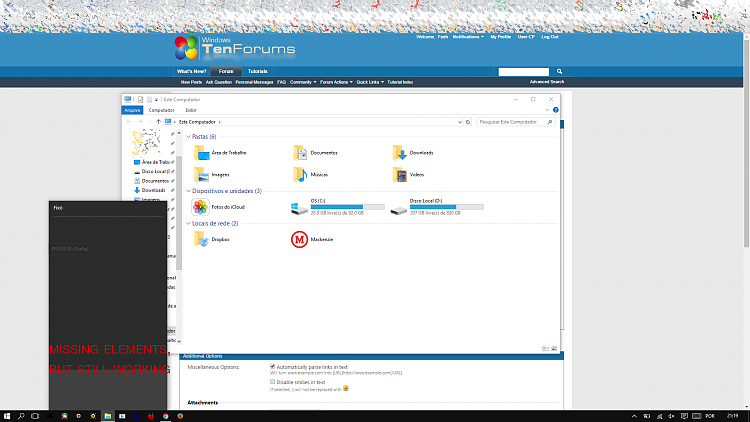Select the Tutorials tab
Viewport: 750px width, 422px height.
257,71
